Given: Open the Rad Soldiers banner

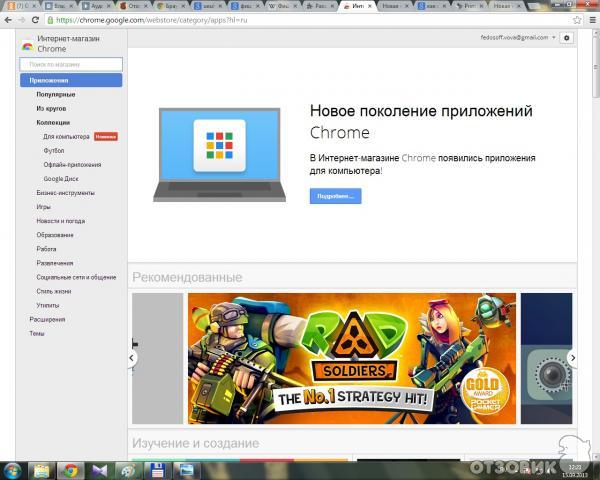Looking at the screenshot, I should click(352, 357).
